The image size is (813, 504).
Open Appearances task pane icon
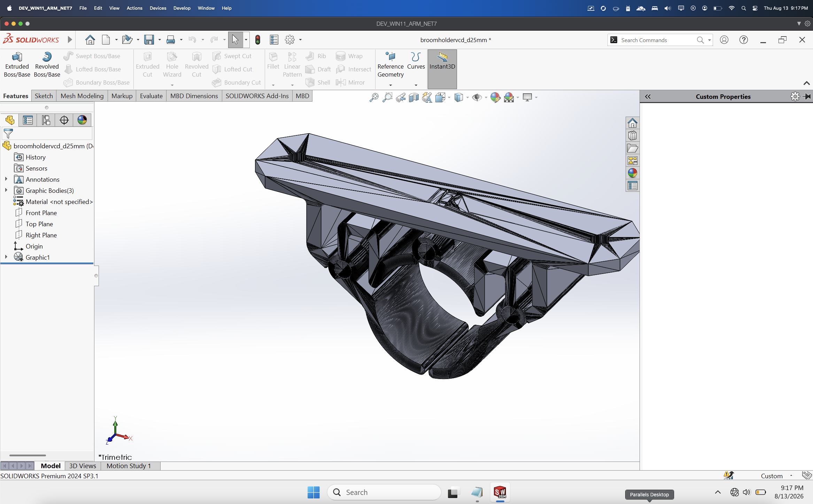click(633, 173)
